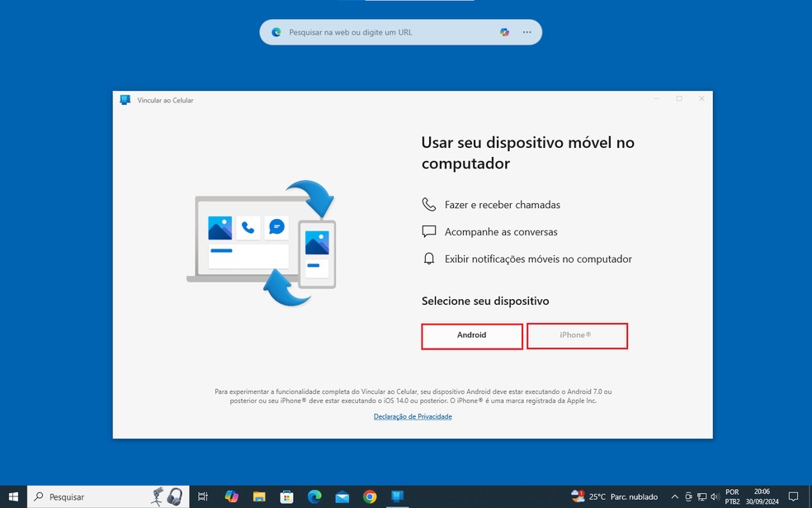Open Task View from taskbar
812x508 pixels.
tap(202, 496)
